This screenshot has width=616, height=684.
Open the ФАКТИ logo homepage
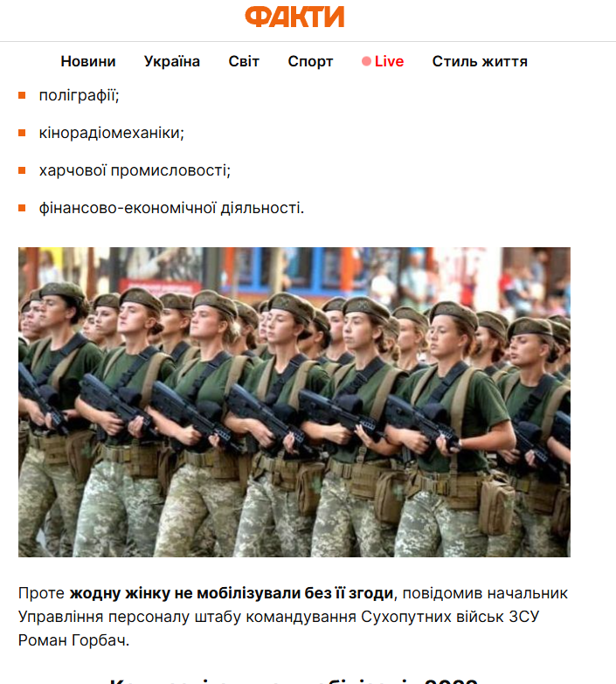point(294,17)
